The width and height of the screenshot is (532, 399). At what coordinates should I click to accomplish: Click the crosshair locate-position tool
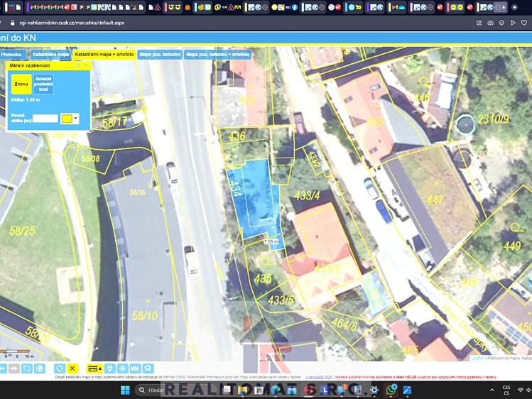tap(122, 368)
